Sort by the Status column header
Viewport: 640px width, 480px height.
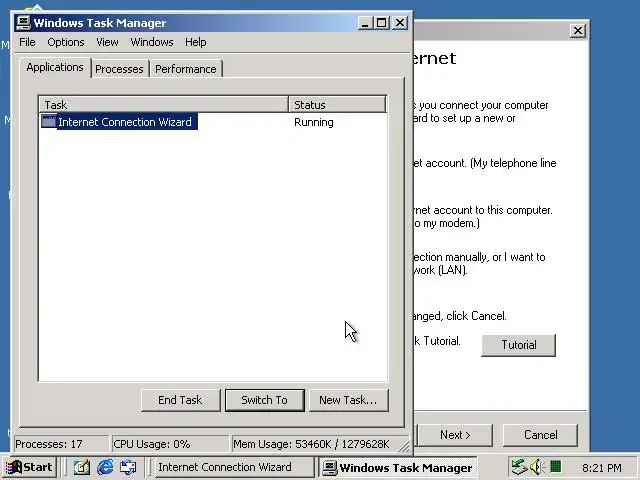click(x=337, y=104)
